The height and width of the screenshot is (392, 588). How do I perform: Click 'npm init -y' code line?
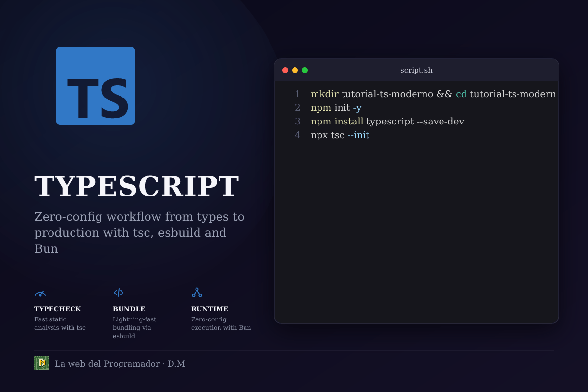coord(336,108)
